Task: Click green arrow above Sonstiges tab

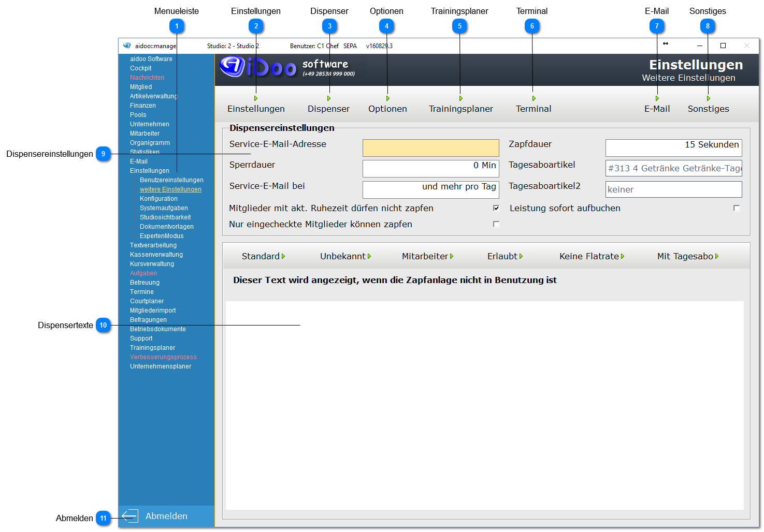Action: [x=709, y=98]
